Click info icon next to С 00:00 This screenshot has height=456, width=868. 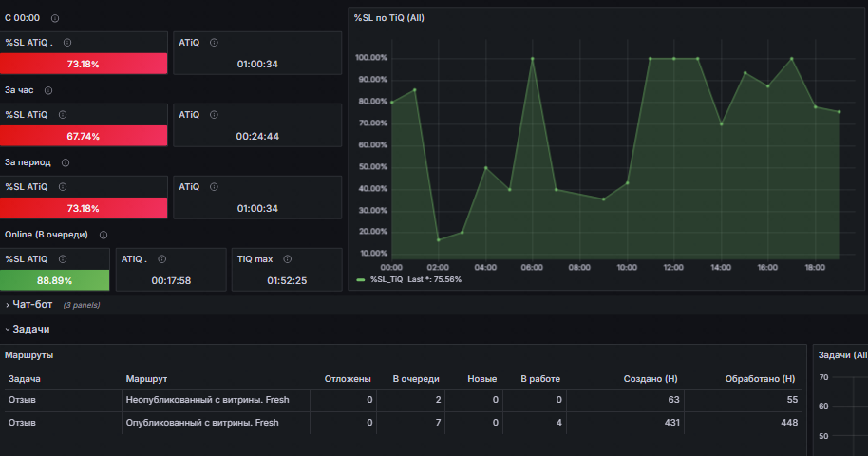(55, 18)
